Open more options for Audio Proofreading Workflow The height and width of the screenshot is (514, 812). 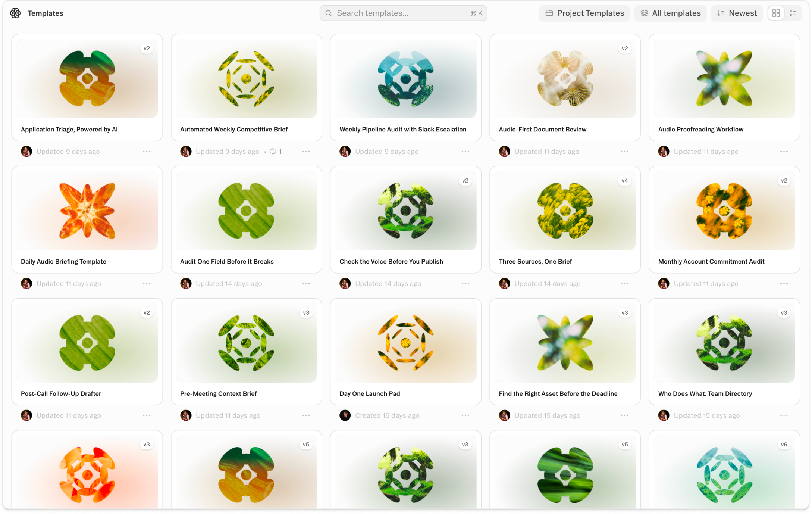tap(784, 152)
